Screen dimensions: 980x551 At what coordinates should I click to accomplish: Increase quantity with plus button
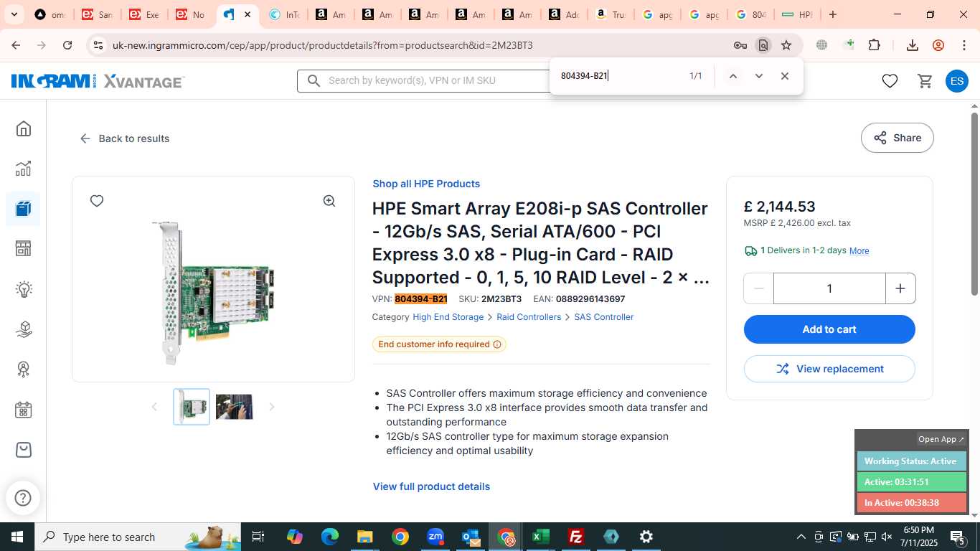pyautogui.click(x=900, y=288)
